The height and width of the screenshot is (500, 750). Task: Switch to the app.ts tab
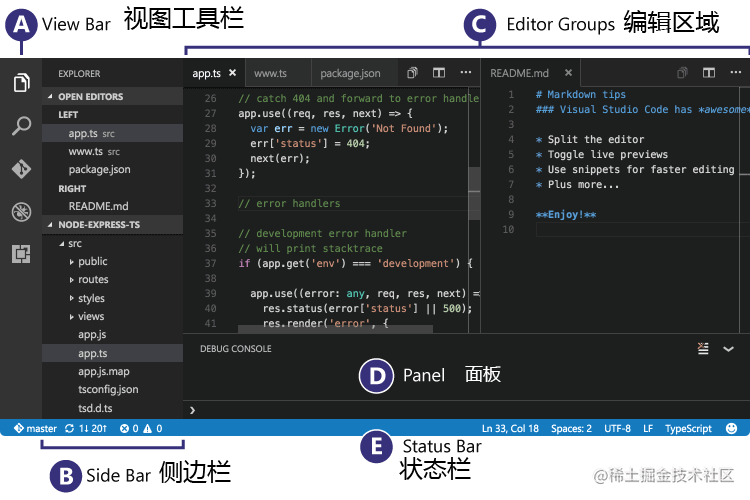coord(206,73)
